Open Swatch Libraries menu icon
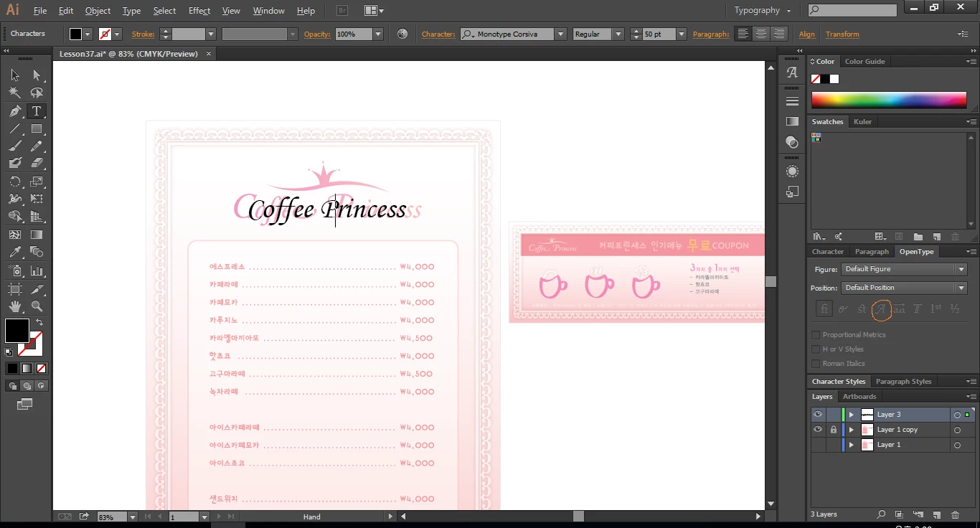980x528 pixels. (x=819, y=237)
